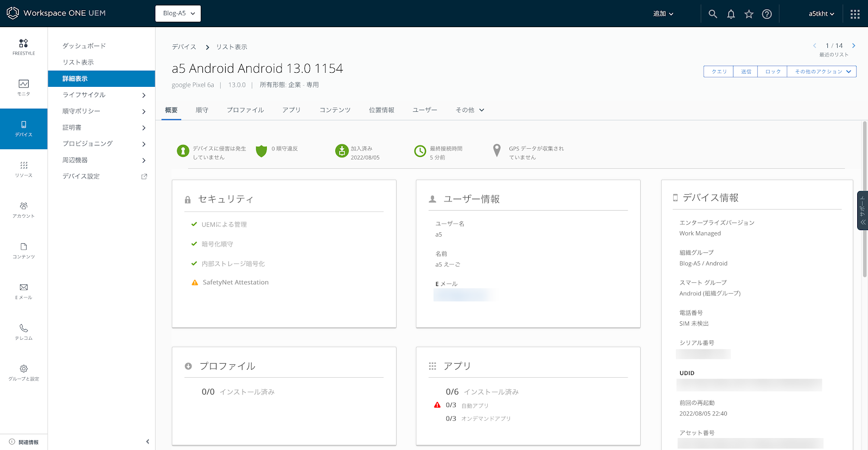Expand the その他 tab dropdown
Viewport: 868px width, 450px height.
(470, 110)
